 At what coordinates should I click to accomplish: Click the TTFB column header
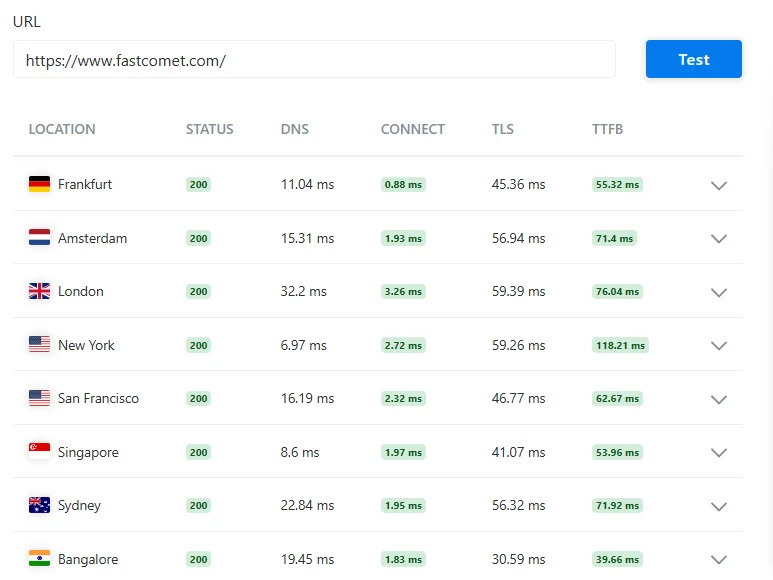click(x=607, y=129)
